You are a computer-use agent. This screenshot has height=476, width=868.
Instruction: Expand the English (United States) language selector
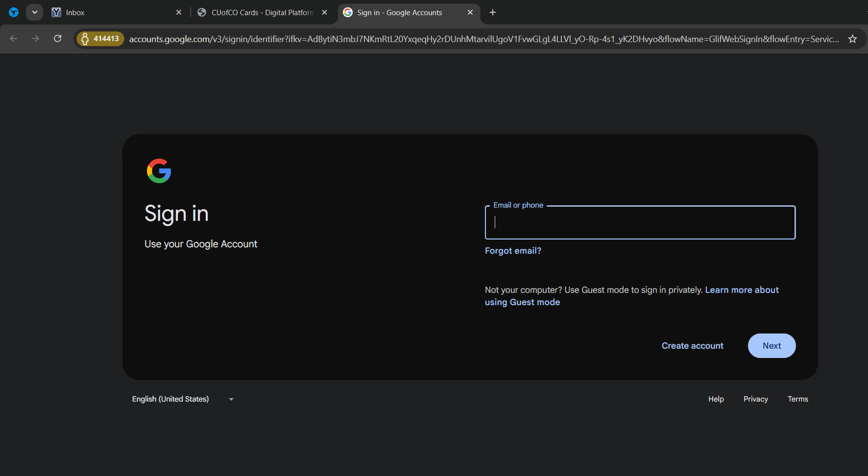tap(183, 399)
